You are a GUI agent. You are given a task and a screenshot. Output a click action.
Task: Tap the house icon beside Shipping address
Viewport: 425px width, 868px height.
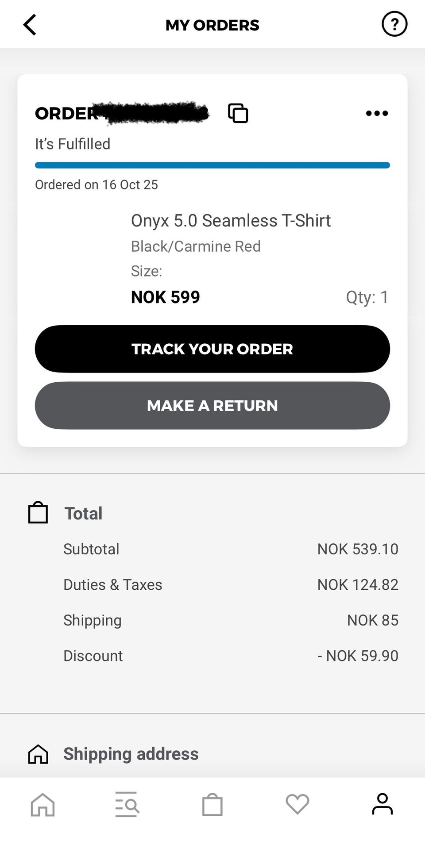point(38,754)
